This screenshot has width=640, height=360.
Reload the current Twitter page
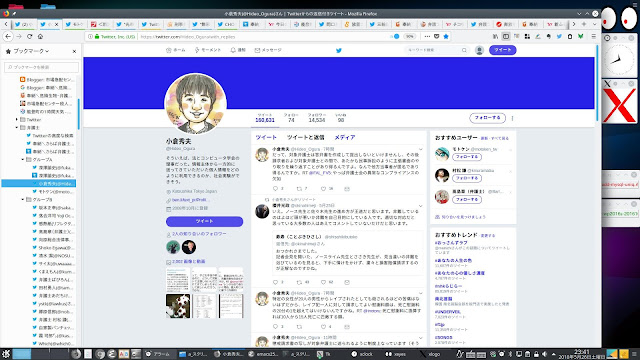29,36
